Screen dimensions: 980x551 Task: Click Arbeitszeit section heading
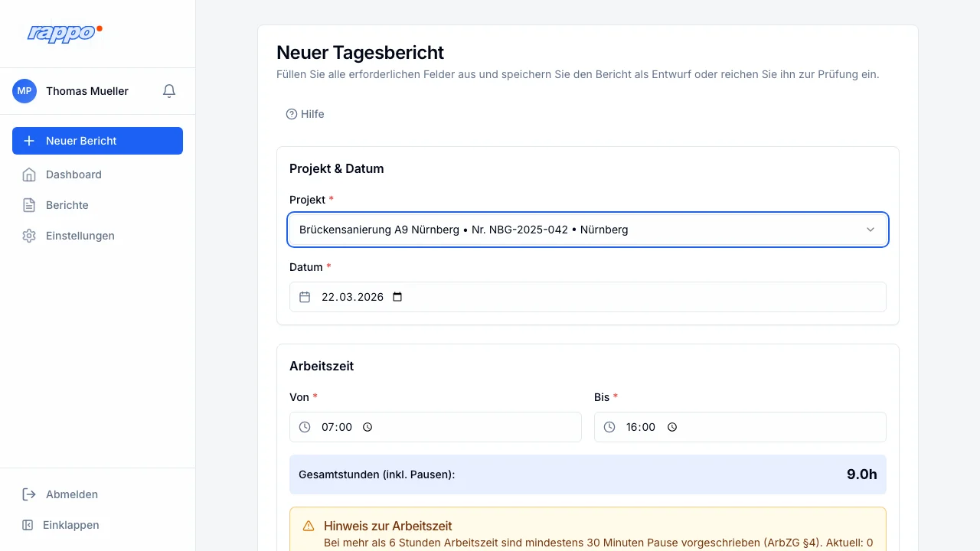coord(322,366)
